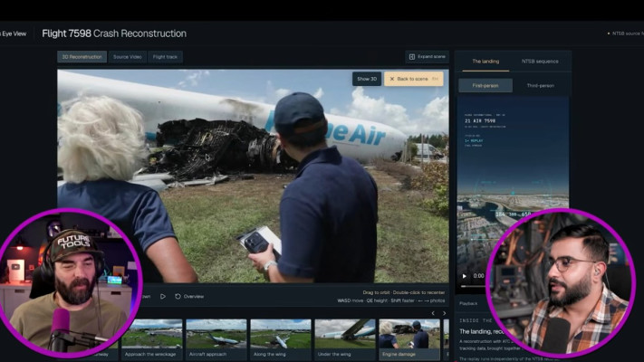Open the Flight track tab
The image size is (644, 362).
pos(165,57)
